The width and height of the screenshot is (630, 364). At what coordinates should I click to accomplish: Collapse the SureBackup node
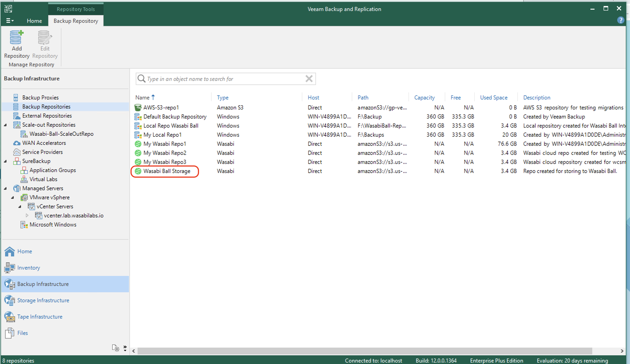[x=5, y=161]
